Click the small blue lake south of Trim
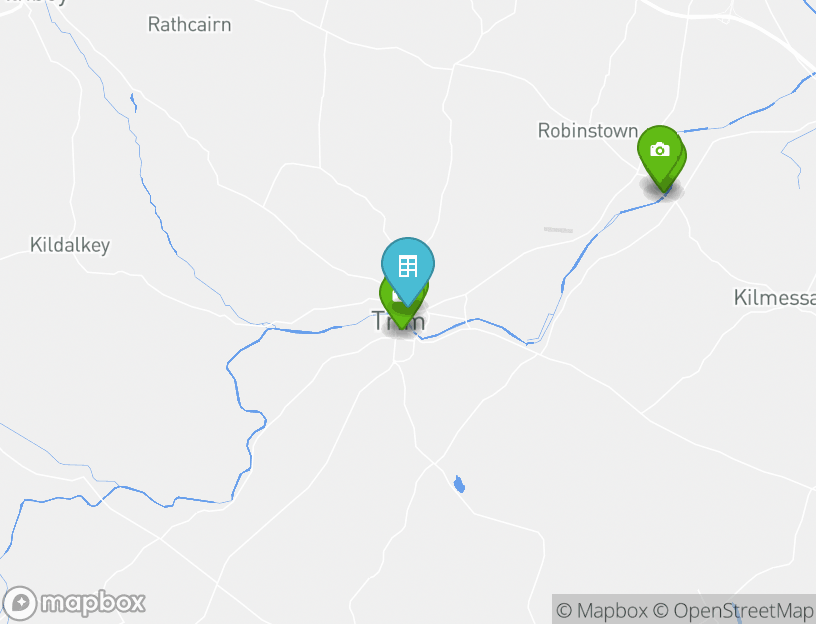The height and width of the screenshot is (624, 816). [x=459, y=484]
